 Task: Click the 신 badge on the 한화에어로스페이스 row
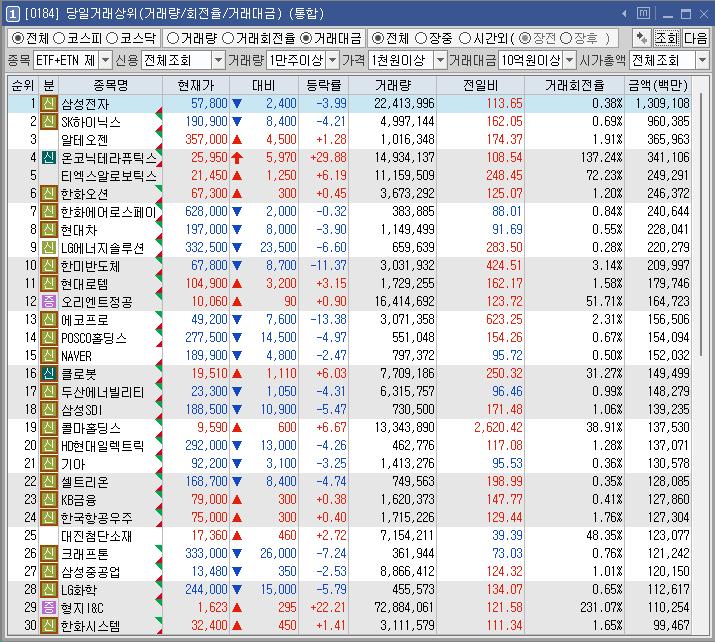pos(49,212)
